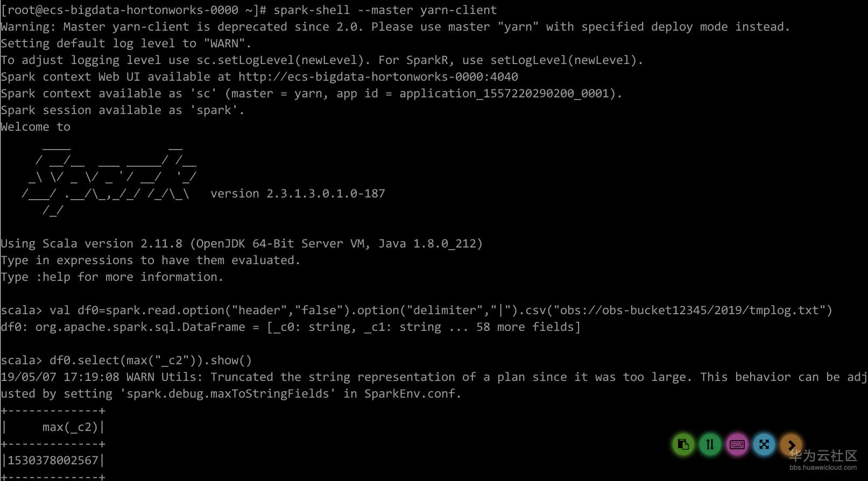Click the max(_c2) column header
868x481 pixels.
pos(70,427)
